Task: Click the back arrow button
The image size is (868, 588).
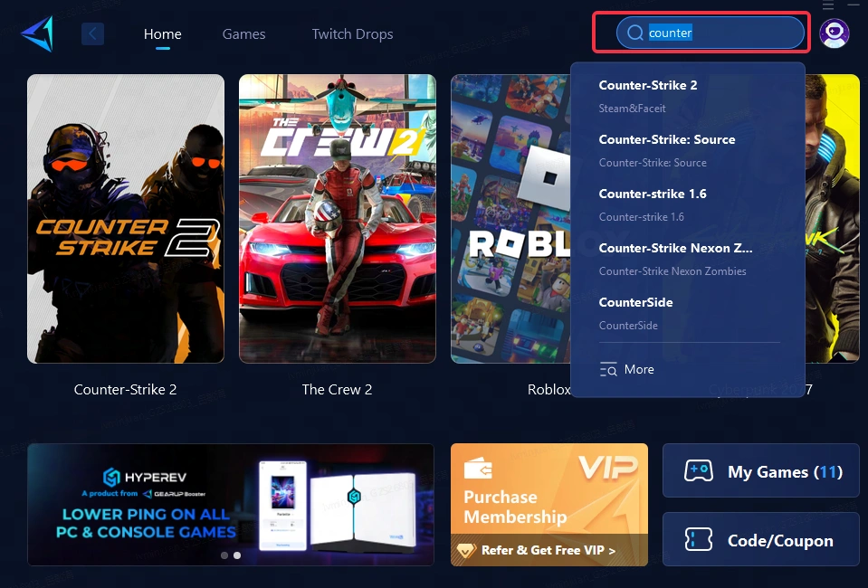Action: [x=92, y=34]
